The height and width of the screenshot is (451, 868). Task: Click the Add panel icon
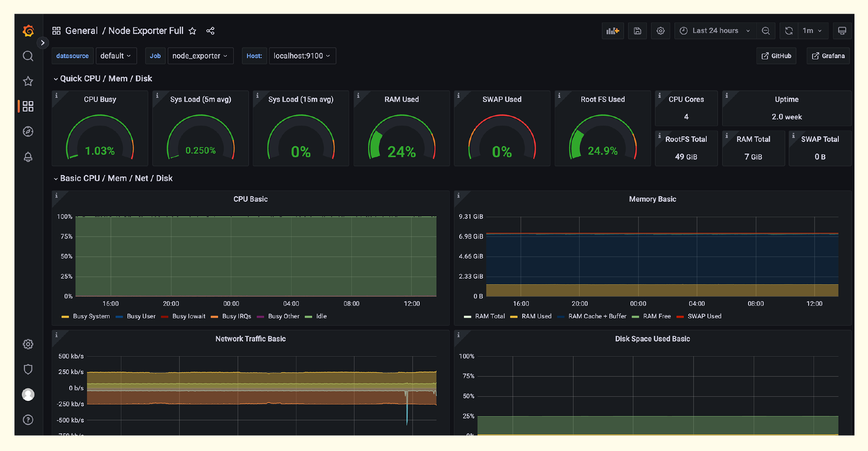(x=613, y=31)
